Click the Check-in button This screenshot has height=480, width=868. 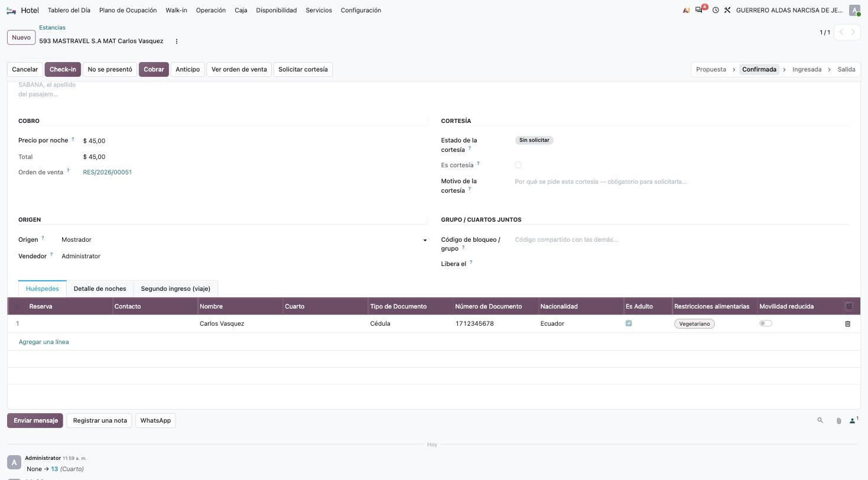pos(63,69)
